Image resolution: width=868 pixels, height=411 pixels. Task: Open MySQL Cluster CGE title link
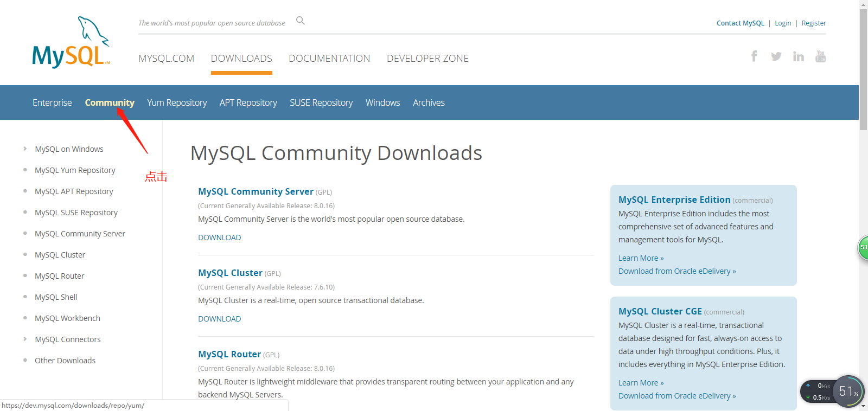click(660, 311)
